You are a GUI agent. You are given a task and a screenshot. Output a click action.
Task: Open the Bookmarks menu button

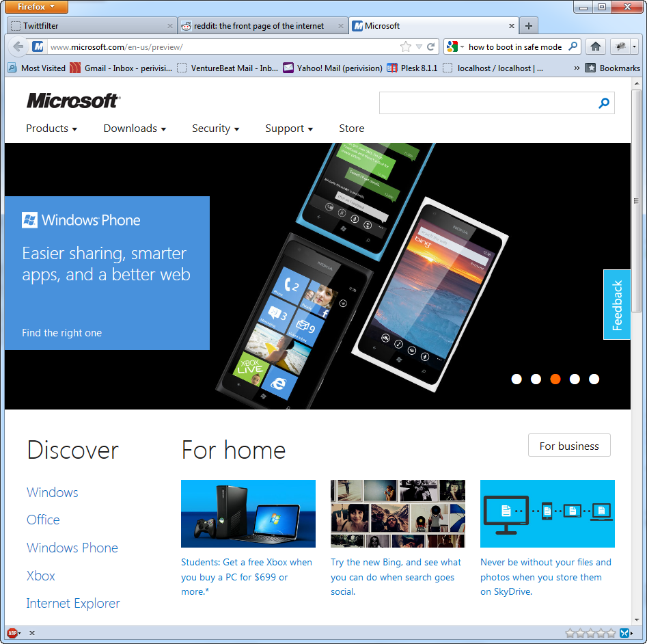[x=613, y=68]
